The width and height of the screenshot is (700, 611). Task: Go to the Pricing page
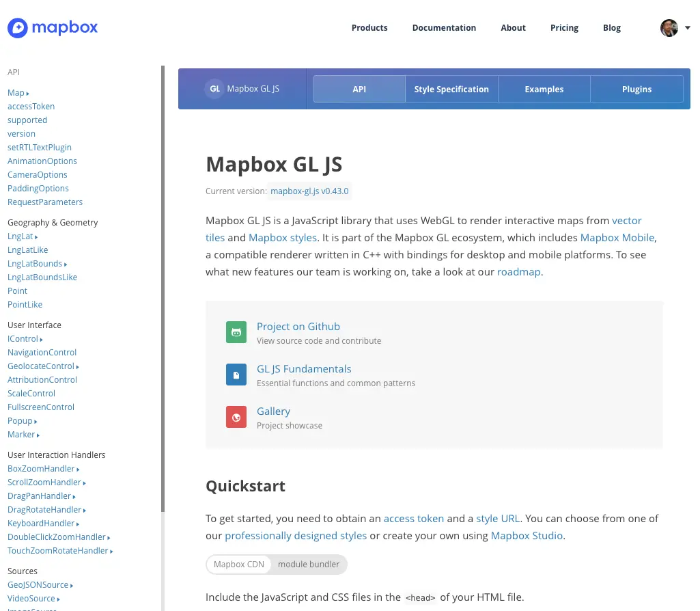(x=564, y=28)
